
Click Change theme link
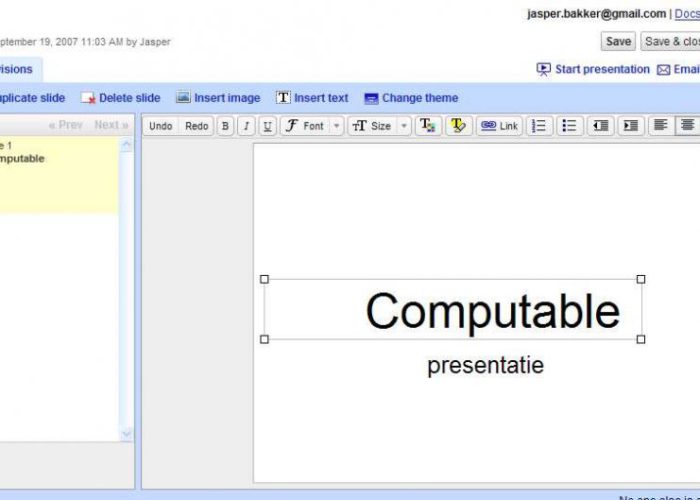(x=420, y=98)
